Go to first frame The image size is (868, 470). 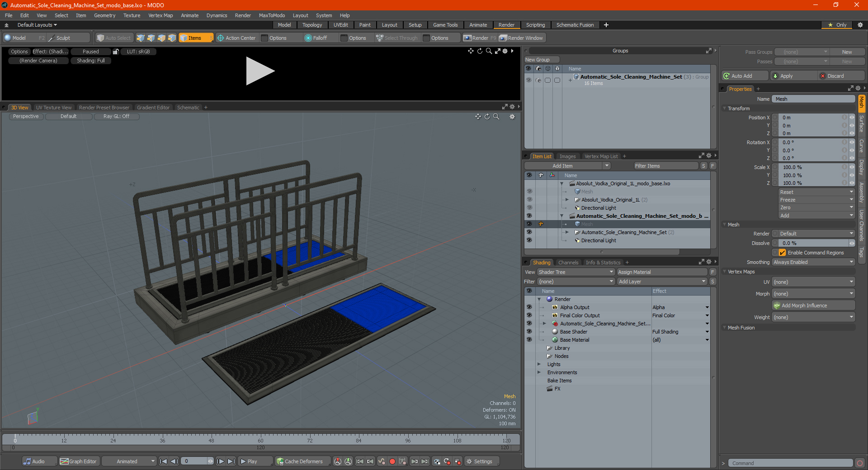164,461
